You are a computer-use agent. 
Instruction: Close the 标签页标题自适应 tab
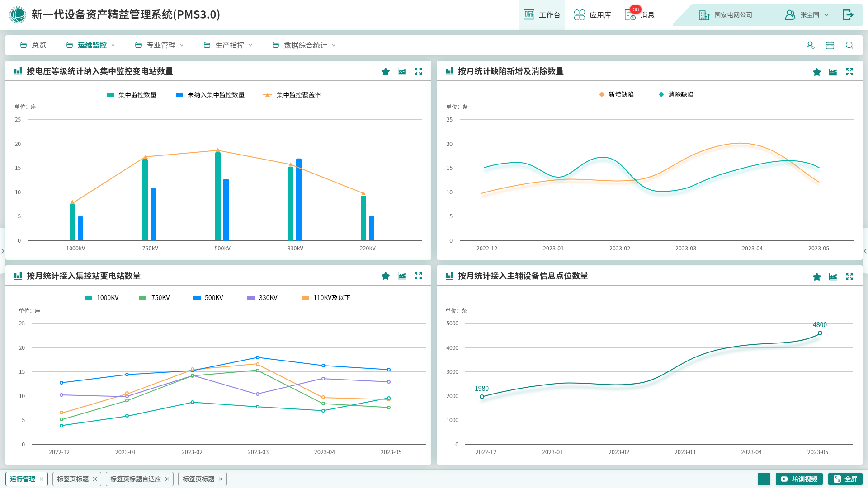pyautogui.click(x=167, y=479)
